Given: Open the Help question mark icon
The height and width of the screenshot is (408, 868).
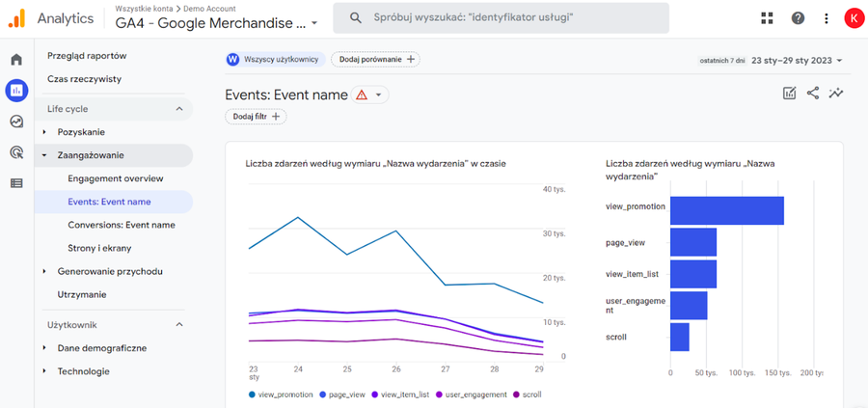Looking at the screenshot, I should pos(798,17).
